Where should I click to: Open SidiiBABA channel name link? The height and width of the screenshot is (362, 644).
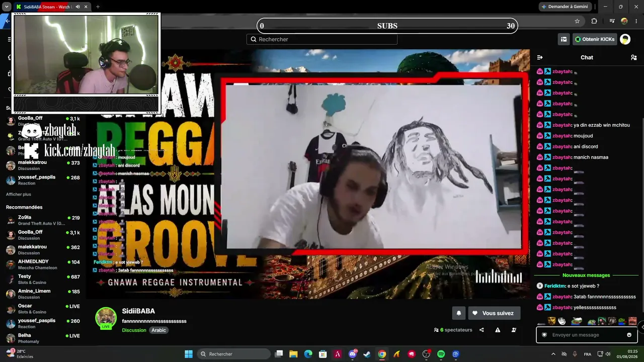[138, 311]
